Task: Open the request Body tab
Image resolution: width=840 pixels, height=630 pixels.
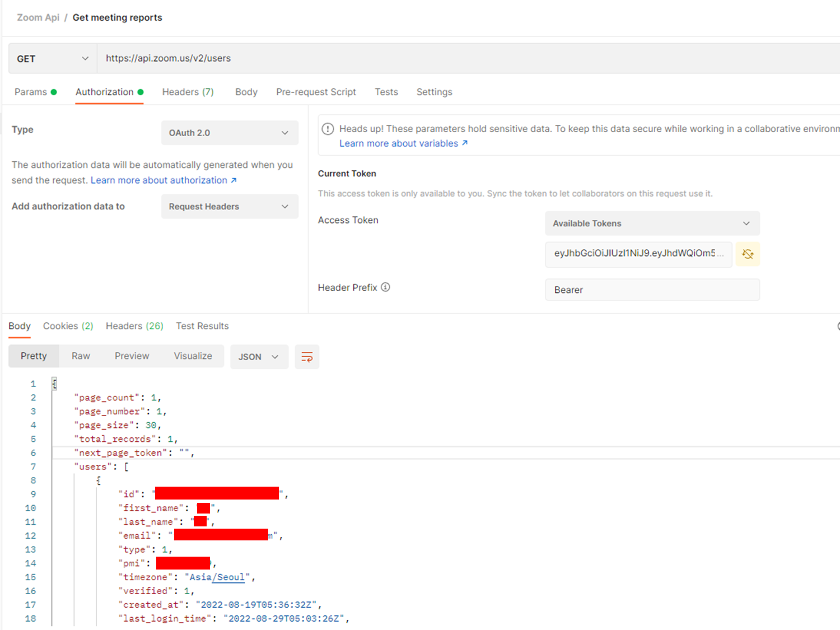Action: coord(246,92)
